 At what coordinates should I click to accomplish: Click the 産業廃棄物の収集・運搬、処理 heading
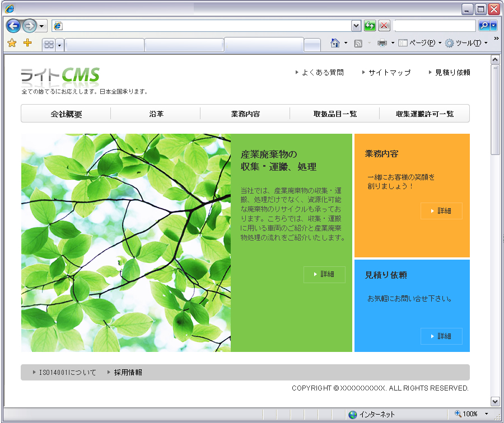click(x=278, y=160)
